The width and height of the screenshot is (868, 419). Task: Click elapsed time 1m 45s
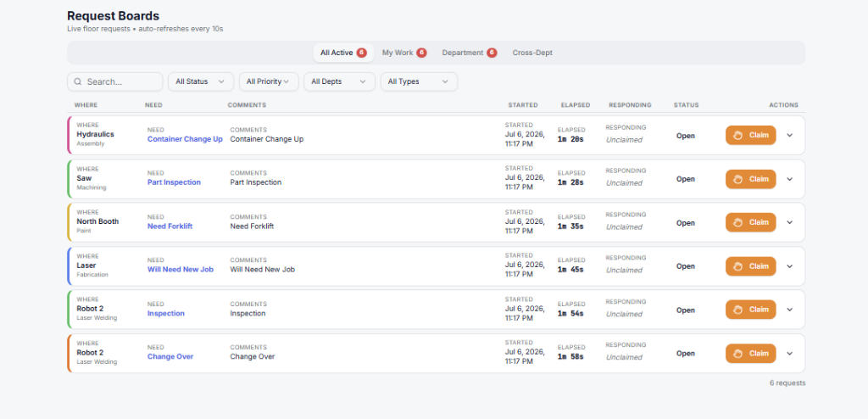(x=570, y=270)
